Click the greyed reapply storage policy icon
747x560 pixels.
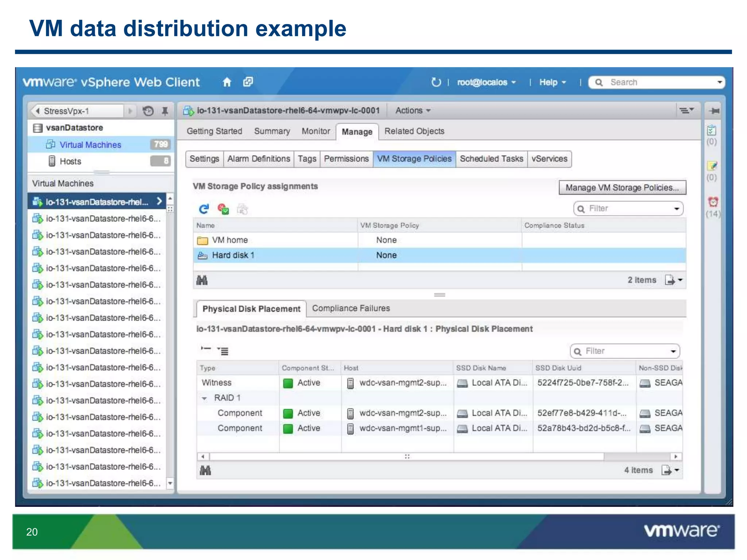[242, 209]
